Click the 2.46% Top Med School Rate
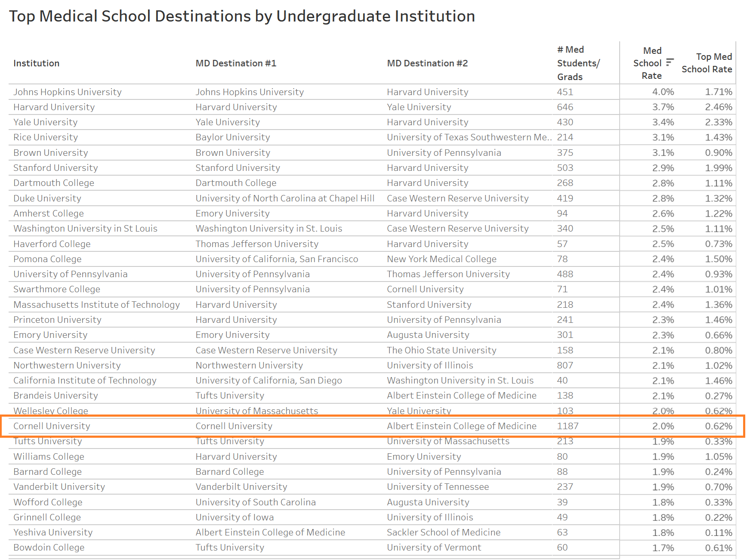753x560 pixels. [x=719, y=107]
